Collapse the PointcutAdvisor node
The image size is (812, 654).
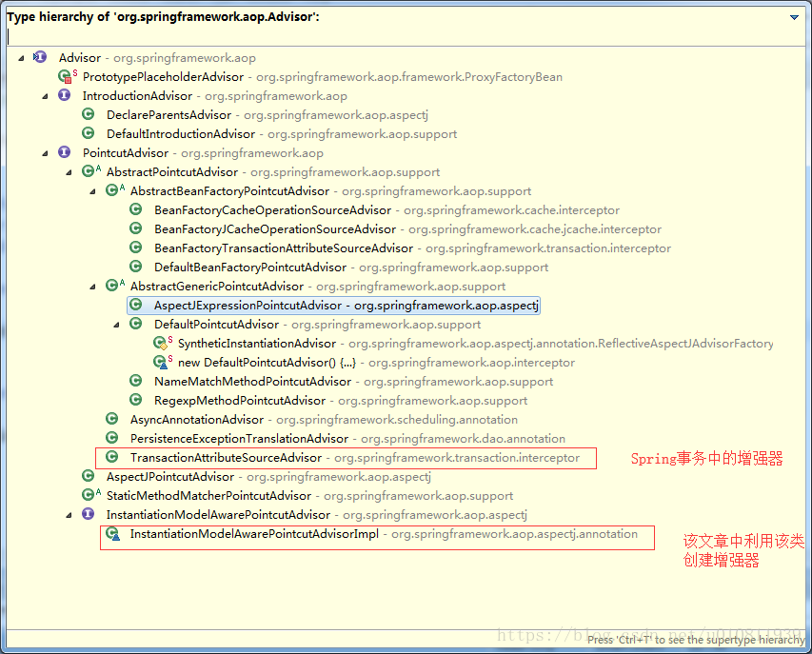coord(45,153)
